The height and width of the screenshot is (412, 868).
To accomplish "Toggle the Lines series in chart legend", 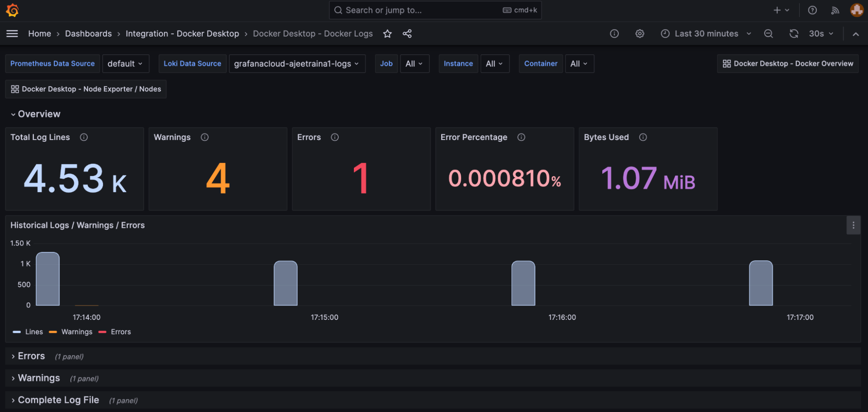I will (34, 332).
